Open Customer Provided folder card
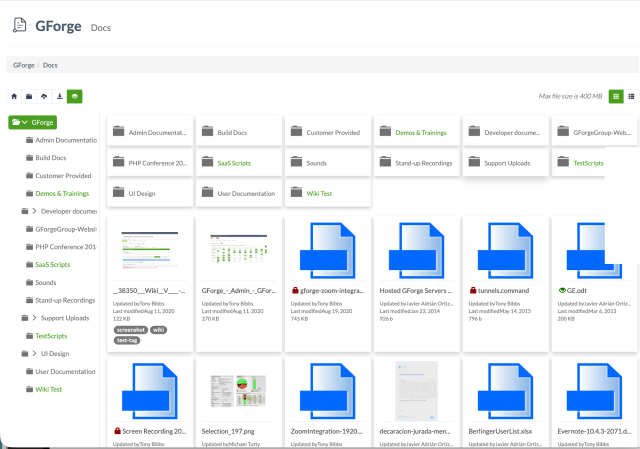This screenshot has width=640, height=449. point(328,131)
